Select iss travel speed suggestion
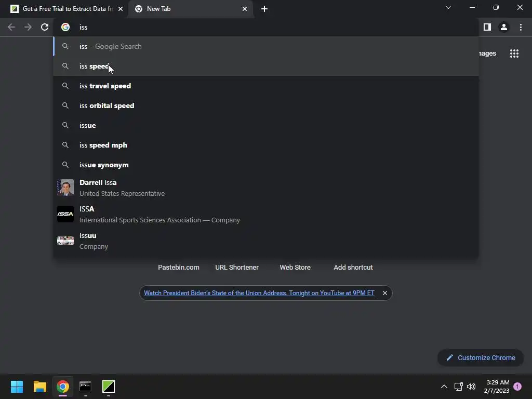Image resolution: width=532 pixels, height=399 pixels. point(266,86)
